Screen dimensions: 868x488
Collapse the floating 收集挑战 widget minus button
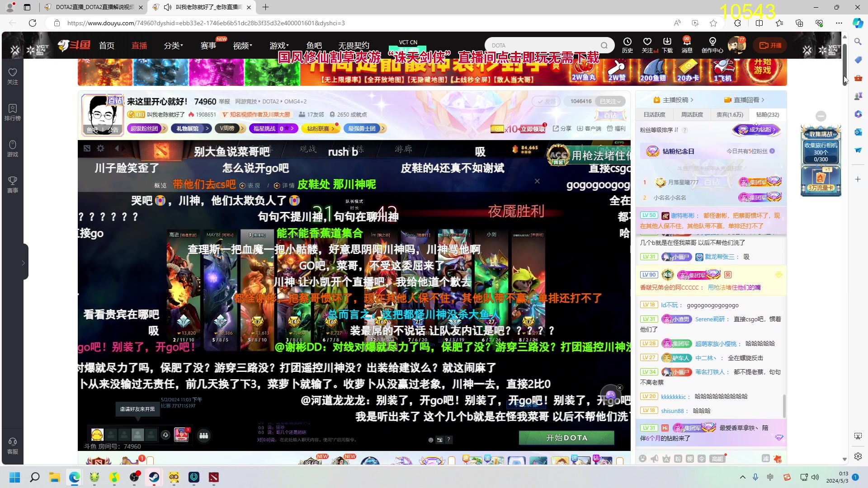(x=821, y=116)
